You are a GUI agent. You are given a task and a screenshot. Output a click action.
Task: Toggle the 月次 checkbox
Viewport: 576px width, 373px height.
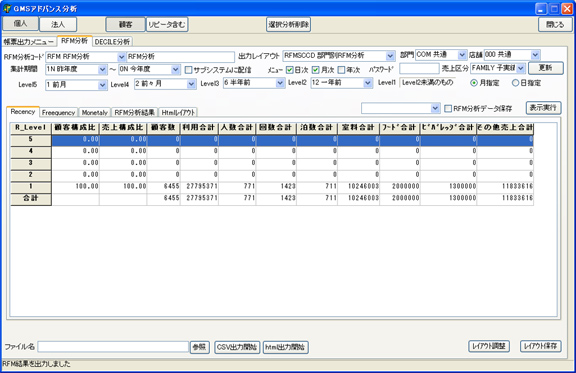click(316, 69)
